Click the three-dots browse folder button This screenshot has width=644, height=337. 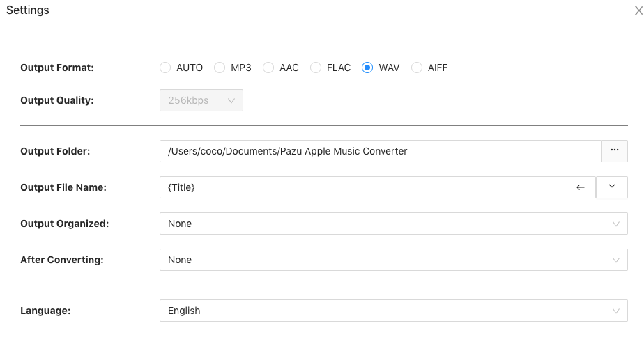614,151
